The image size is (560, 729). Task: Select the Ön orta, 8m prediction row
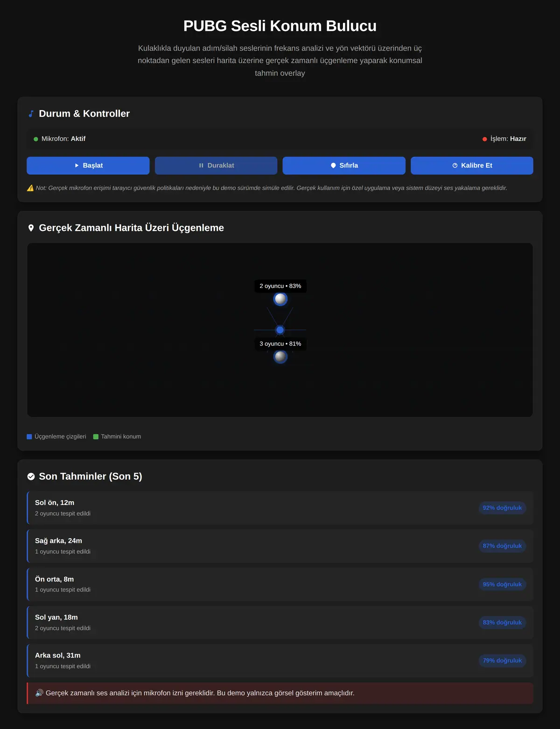(280, 584)
